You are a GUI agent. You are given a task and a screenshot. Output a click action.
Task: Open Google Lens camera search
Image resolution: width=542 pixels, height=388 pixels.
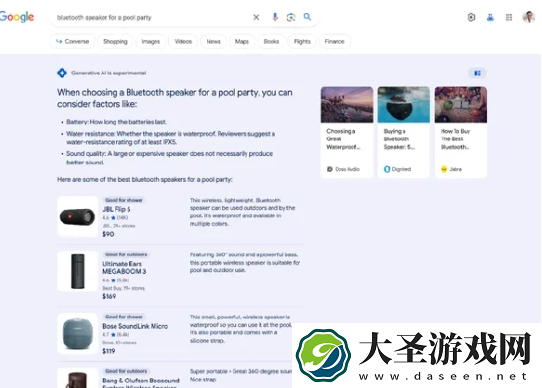tap(291, 17)
